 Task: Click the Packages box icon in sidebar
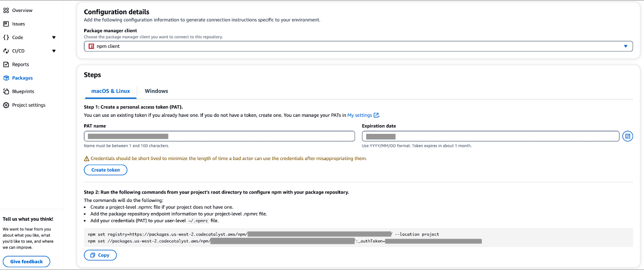coord(6,78)
